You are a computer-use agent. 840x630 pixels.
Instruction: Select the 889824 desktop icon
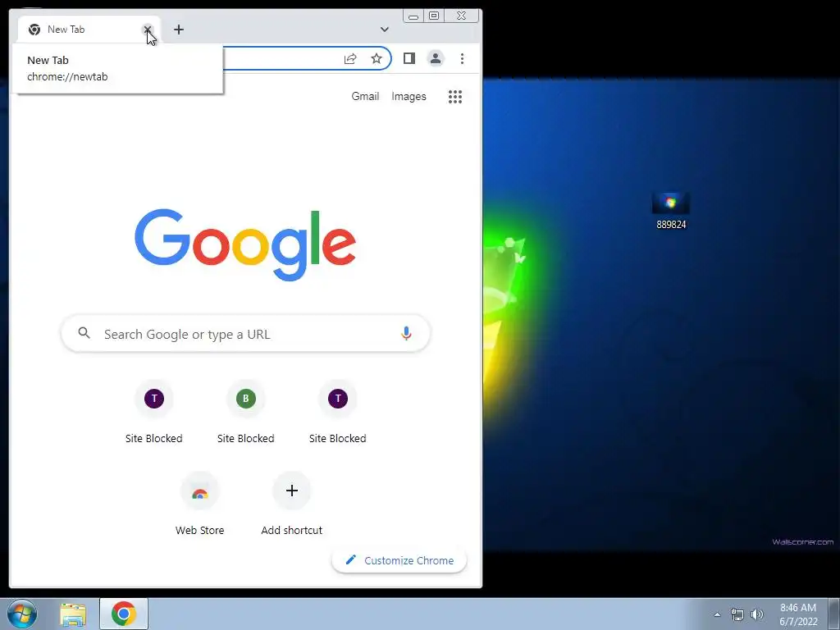click(671, 212)
